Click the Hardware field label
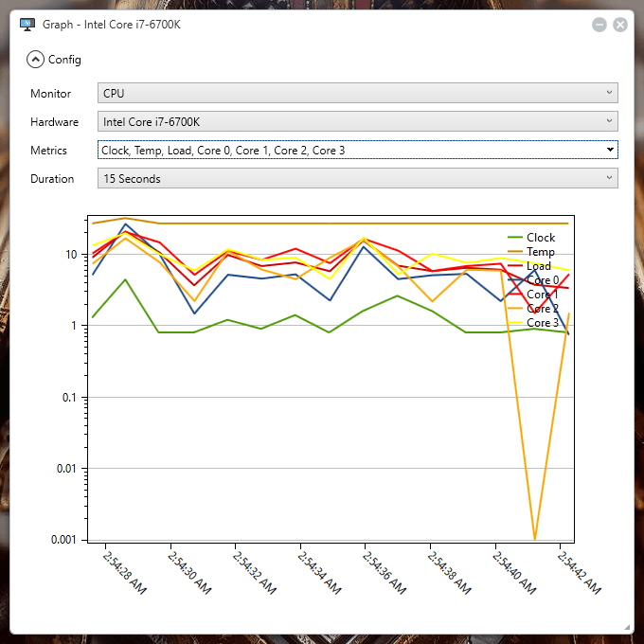Screen dimensions: 644x644 pos(54,122)
